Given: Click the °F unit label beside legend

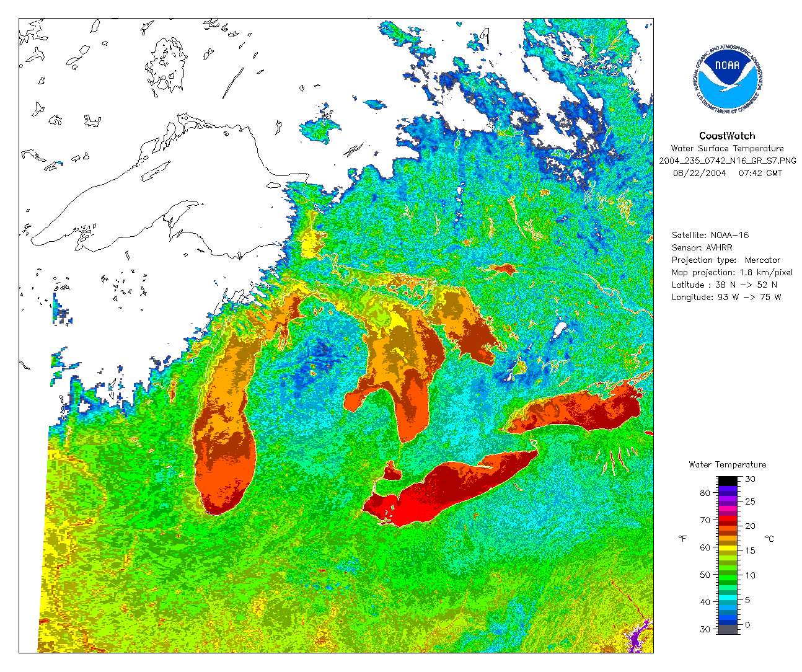Looking at the screenshot, I should (683, 539).
